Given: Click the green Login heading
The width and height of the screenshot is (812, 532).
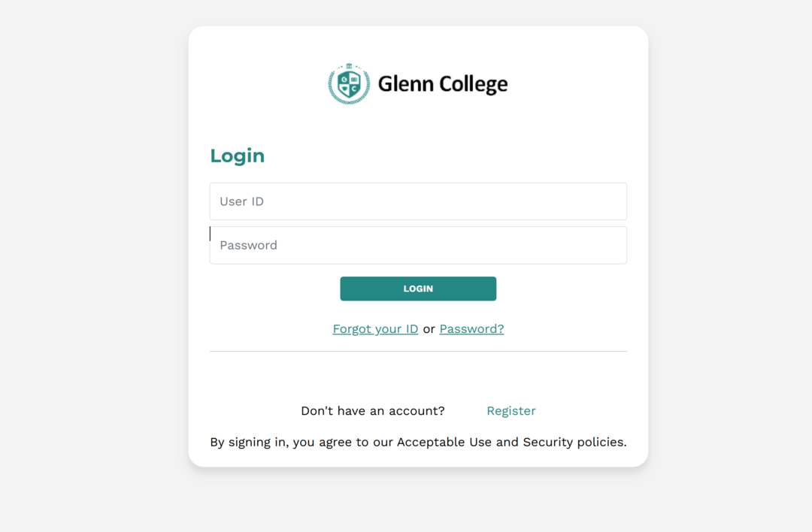Looking at the screenshot, I should [x=237, y=156].
